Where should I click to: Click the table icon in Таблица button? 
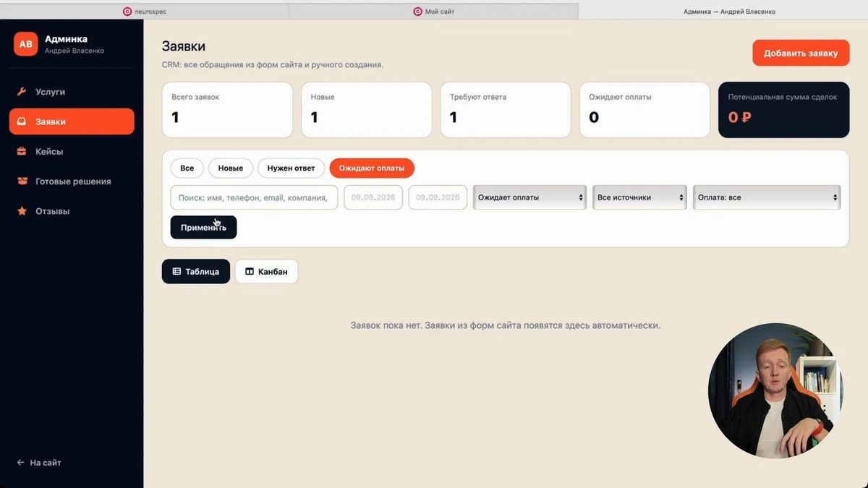click(x=176, y=272)
